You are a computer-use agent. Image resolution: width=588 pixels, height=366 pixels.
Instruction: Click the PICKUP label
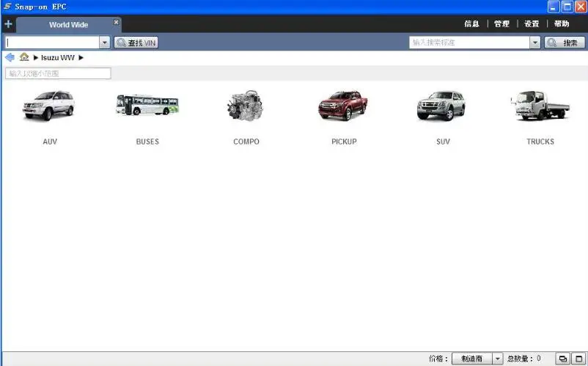(344, 142)
